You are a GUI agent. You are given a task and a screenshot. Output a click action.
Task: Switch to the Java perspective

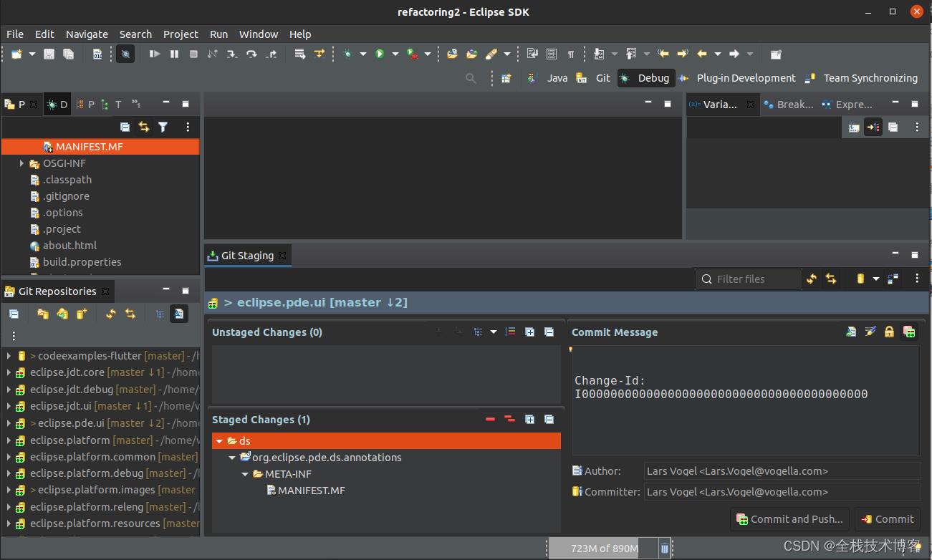pyautogui.click(x=549, y=78)
